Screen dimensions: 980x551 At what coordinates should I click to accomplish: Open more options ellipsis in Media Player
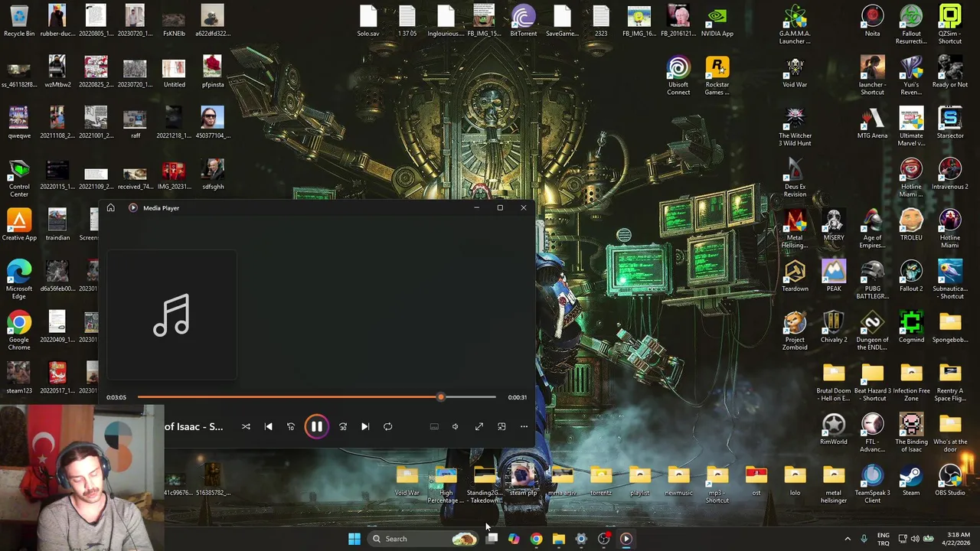coord(524,426)
